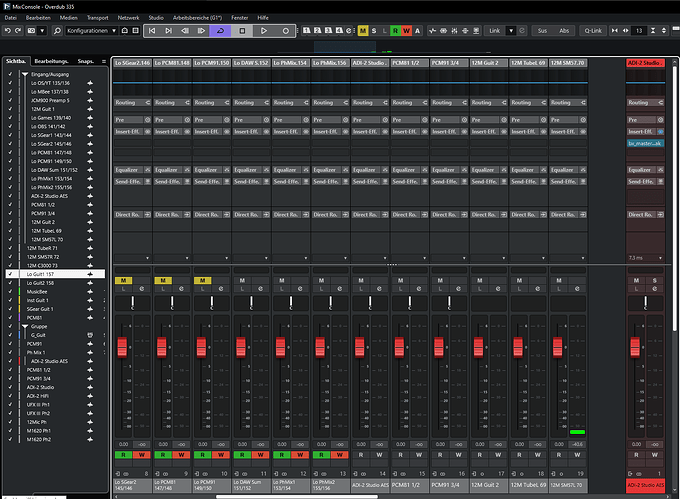
Task: Click the Q-Link button
Action: tap(593, 31)
